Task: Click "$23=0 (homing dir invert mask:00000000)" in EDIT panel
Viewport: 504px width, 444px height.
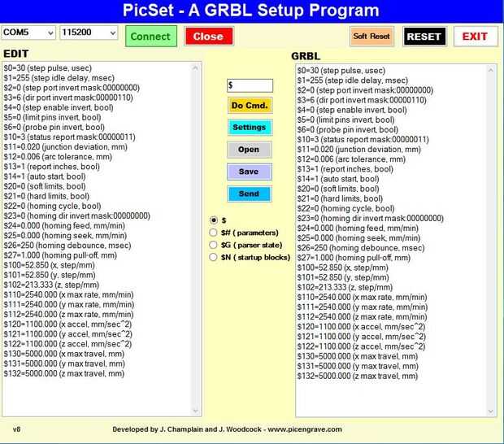Action: point(77,216)
